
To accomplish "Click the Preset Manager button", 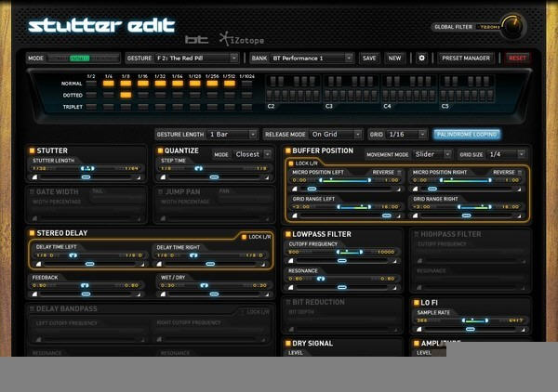I will point(466,58).
